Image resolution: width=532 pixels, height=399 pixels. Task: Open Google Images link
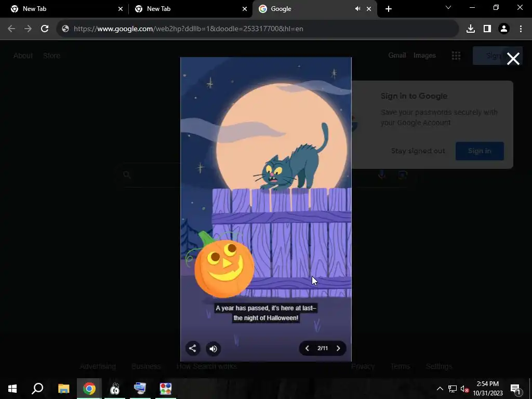pyautogui.click(x=424, y=55)
